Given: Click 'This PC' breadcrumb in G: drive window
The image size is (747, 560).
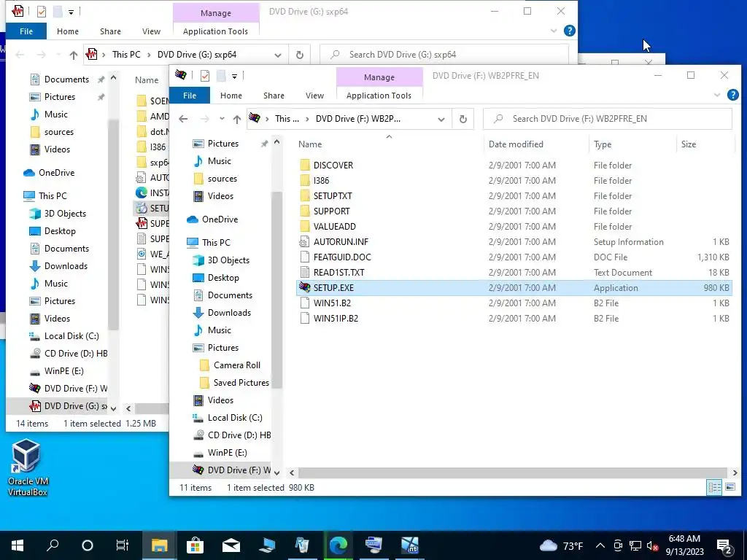Looking at the screenshot, I should click(x=126, y=55).
